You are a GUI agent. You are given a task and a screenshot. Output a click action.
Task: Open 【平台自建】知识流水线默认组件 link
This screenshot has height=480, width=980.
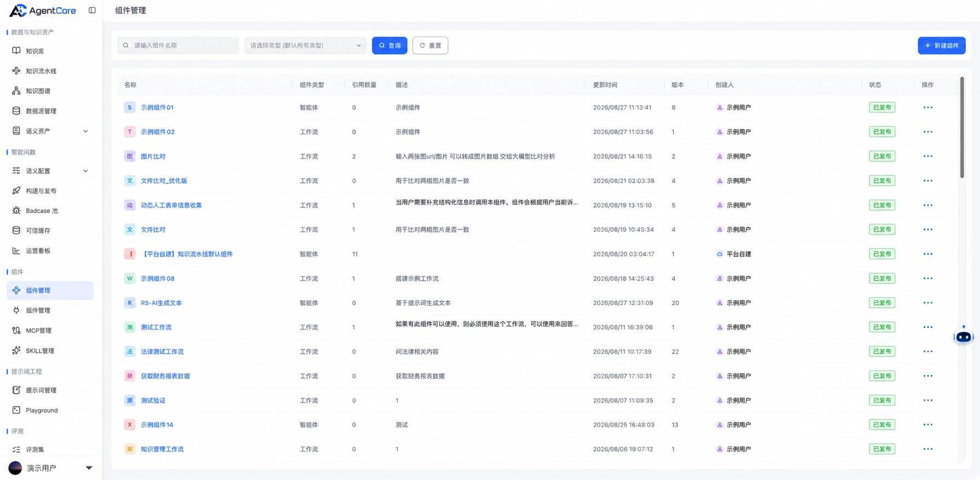pyautogui.click(x=187, y=254)
